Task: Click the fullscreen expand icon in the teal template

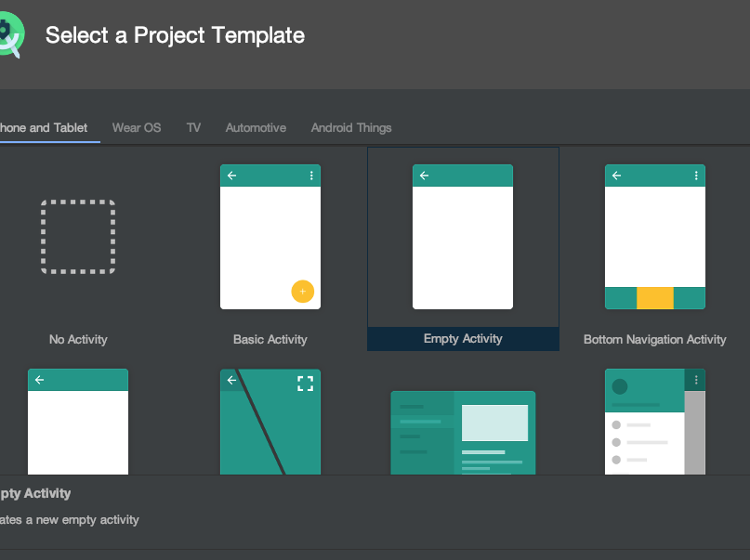Action: (x=305, y=384)
